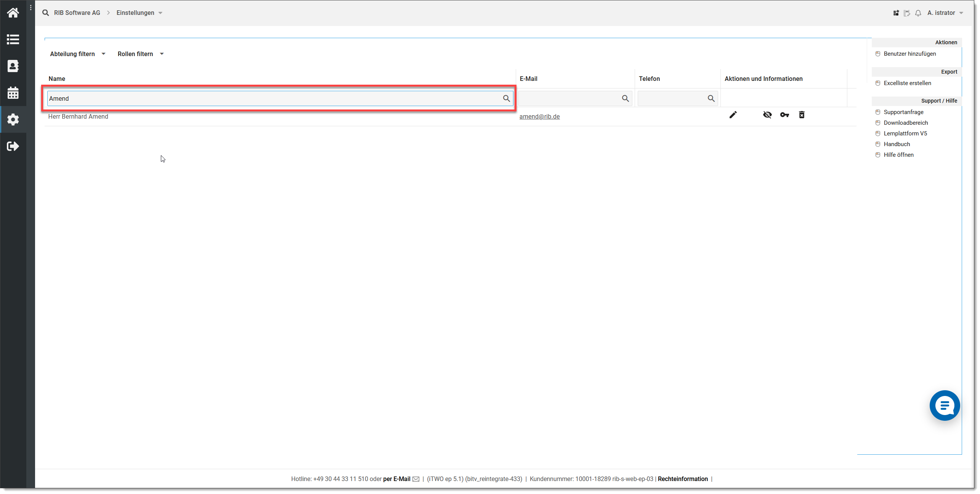The image size is (980, 494).
Task: Click Excelliste erstellen export button
Action: 908,83
